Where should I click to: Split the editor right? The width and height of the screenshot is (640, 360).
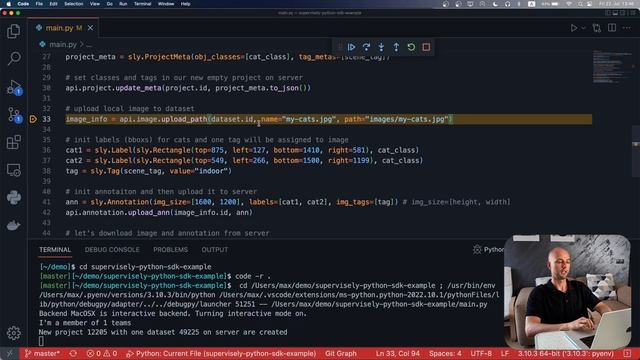pyautogui.click(x=612, y=28)
